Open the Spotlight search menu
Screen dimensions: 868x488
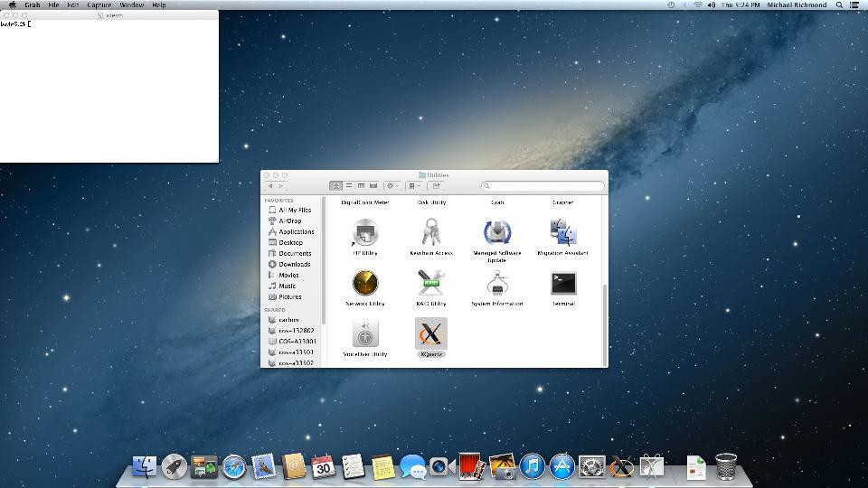(x=839, y=5)
